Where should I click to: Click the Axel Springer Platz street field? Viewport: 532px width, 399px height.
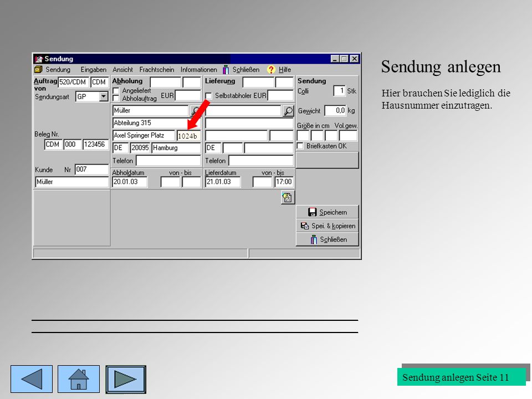(144, 135)
